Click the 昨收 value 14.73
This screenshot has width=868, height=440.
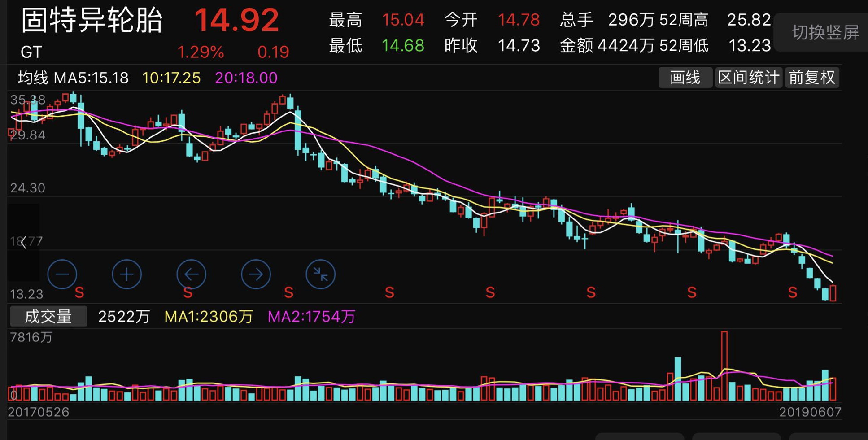[x=519, y=46]
